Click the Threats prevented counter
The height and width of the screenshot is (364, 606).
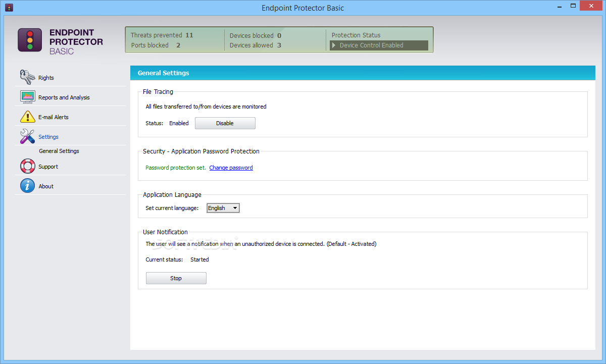pyautogui.click(x=162, y=35)
